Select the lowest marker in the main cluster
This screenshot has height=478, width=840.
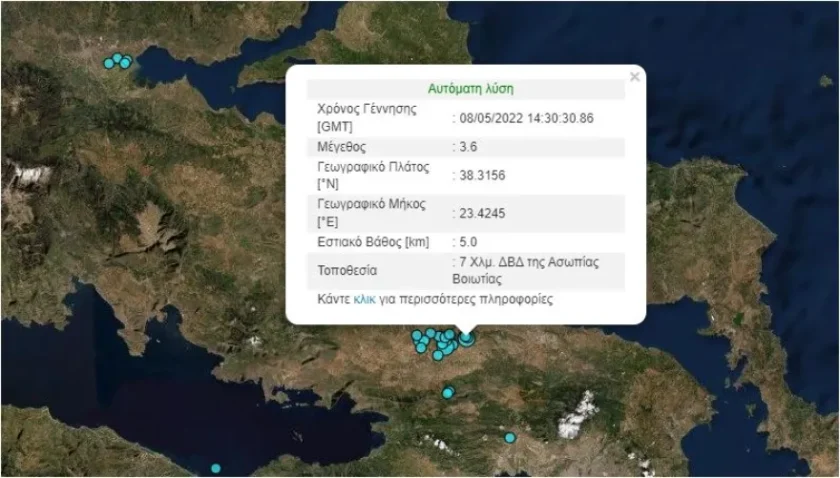pos(438,355)
